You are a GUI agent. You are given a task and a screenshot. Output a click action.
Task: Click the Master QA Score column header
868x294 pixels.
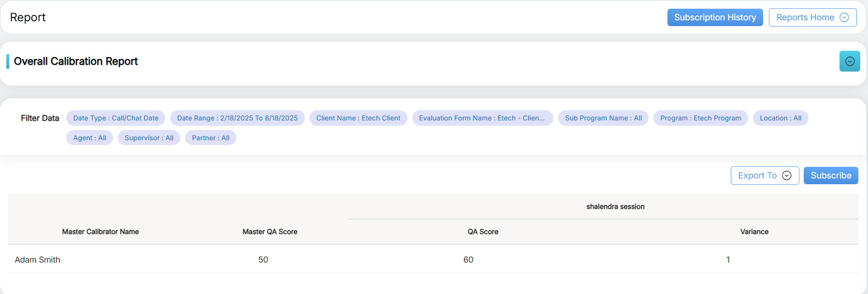pos(270,232)
